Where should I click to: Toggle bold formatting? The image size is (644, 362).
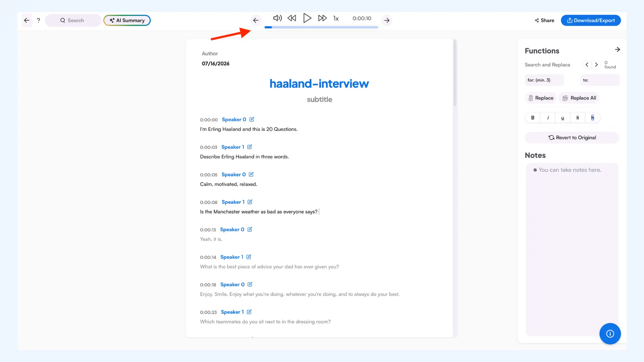click(x=533, y=118)
